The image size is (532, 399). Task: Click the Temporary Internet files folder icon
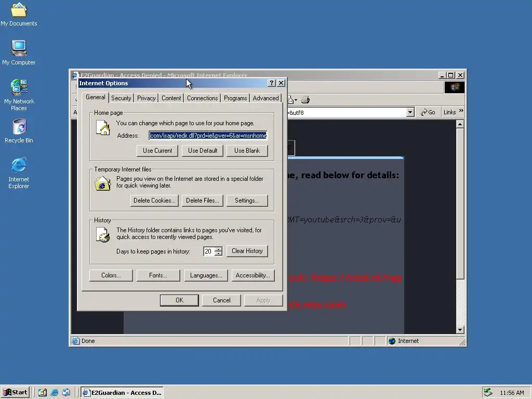pyautogui.click(x=102, y=183)
